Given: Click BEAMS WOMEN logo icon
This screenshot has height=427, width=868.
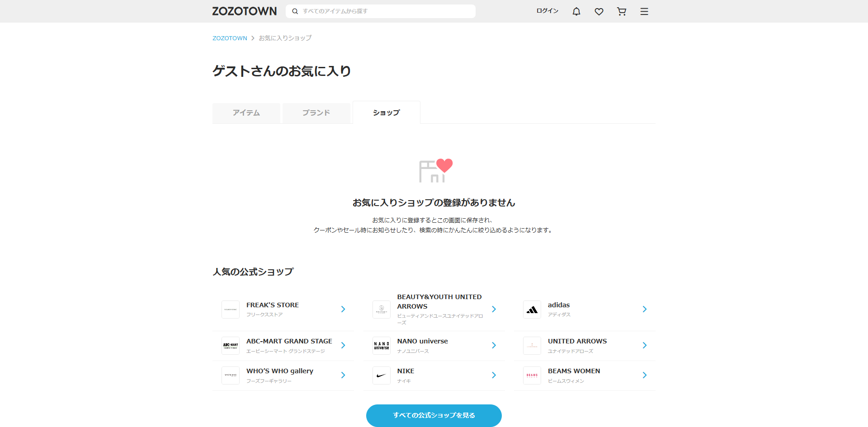Looking at the screenshot, I should (x=532, y=375).
